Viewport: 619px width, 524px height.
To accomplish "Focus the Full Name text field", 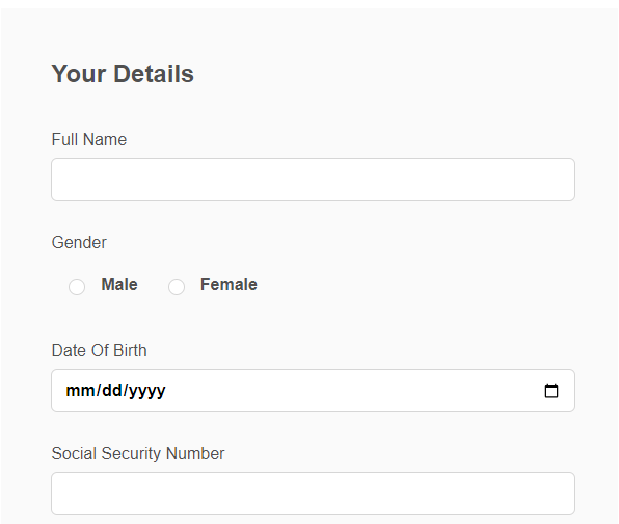I will 313,179.
